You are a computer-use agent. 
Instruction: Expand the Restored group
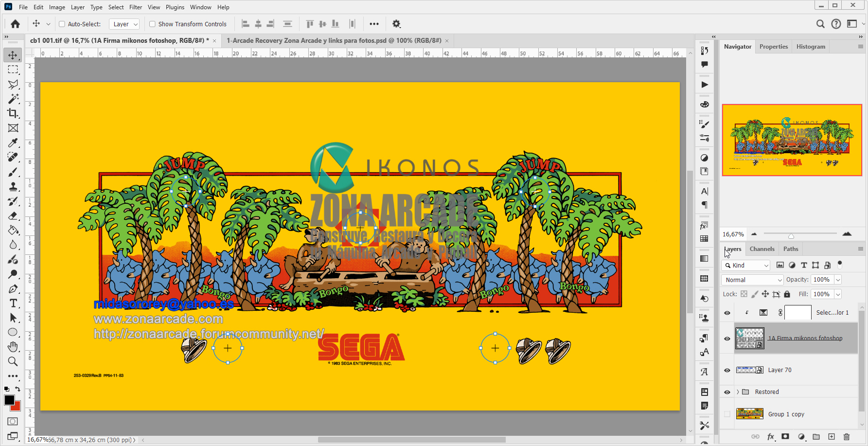[738, 392]
